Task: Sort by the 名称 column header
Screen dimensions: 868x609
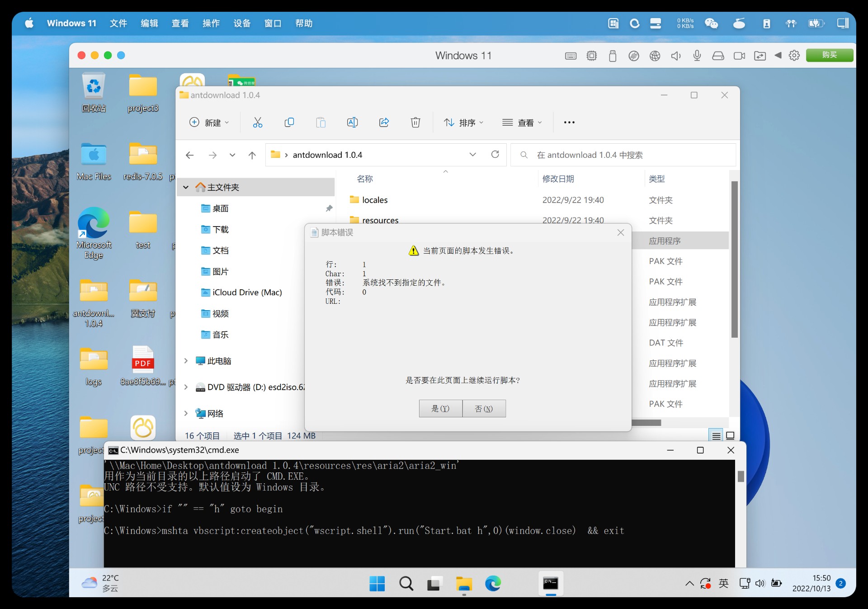Action: tap(365, 179)
